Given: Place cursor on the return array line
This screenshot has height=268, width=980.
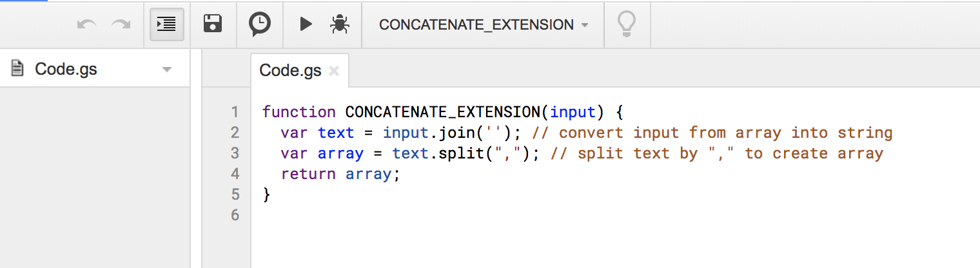Looking at the screenshot, I should (340, 174).
